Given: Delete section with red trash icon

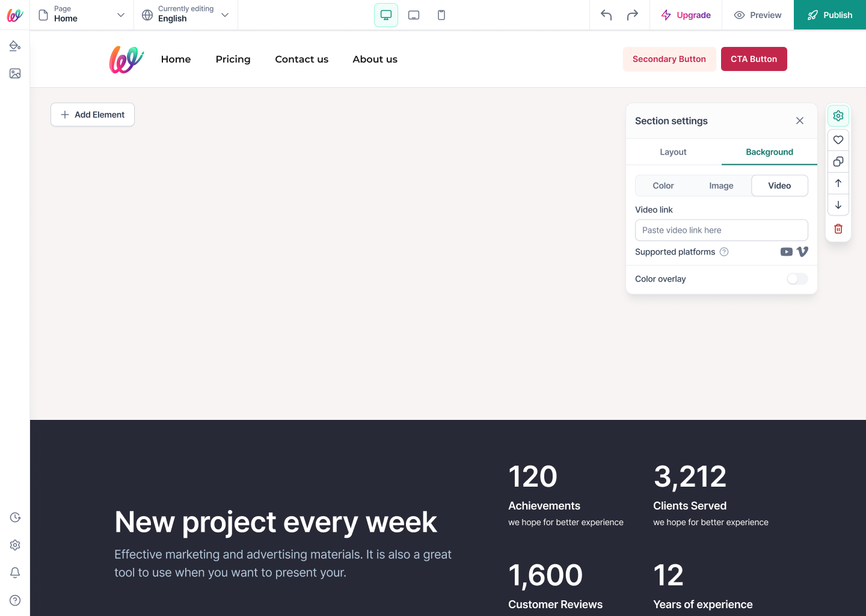Looking at the screenshot, I should (x=838, y=229).
